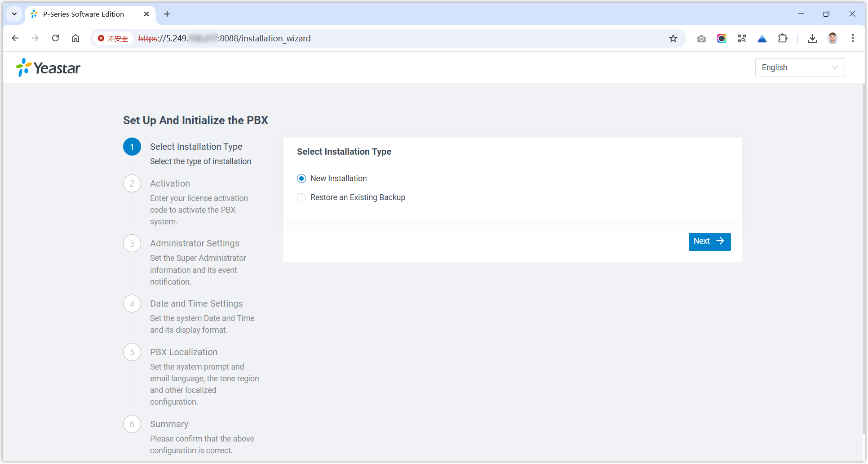Viewport: 868px width, 464px height.
Task: Select the New Installation radio button
Action: 301,179
